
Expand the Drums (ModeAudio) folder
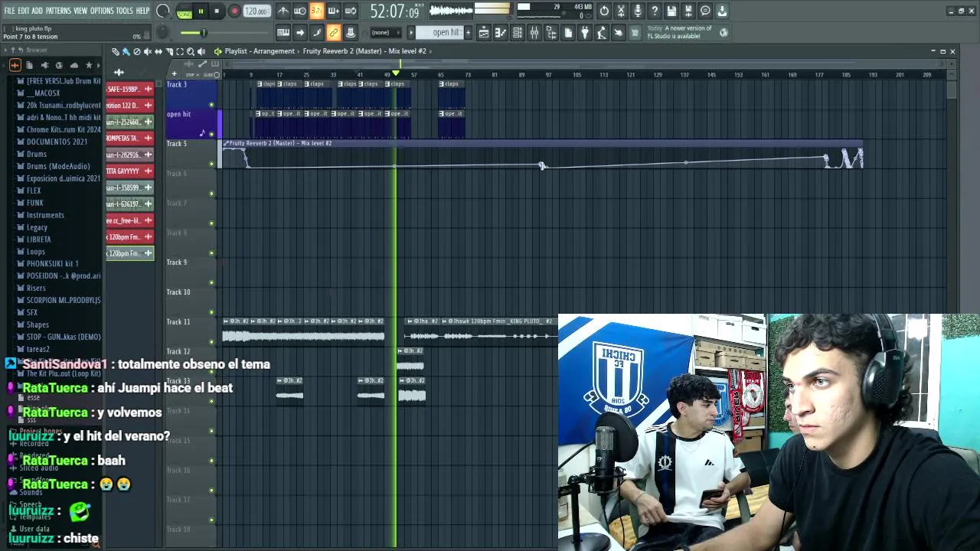[x=58, y=166]
